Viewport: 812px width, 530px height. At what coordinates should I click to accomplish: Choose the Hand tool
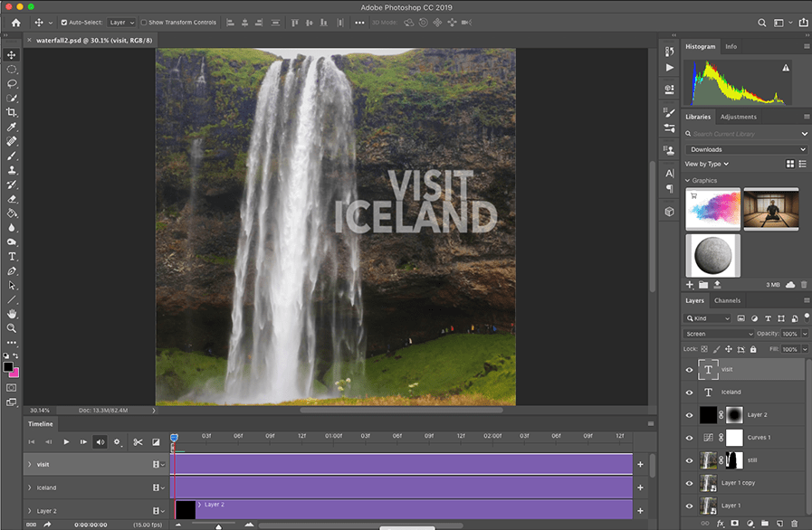(x=12, y=314)
